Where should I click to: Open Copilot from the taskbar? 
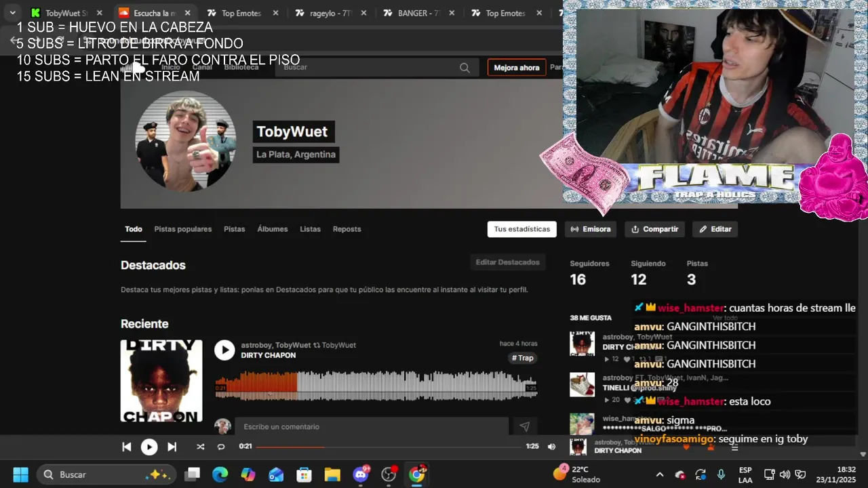coord(248,474)
